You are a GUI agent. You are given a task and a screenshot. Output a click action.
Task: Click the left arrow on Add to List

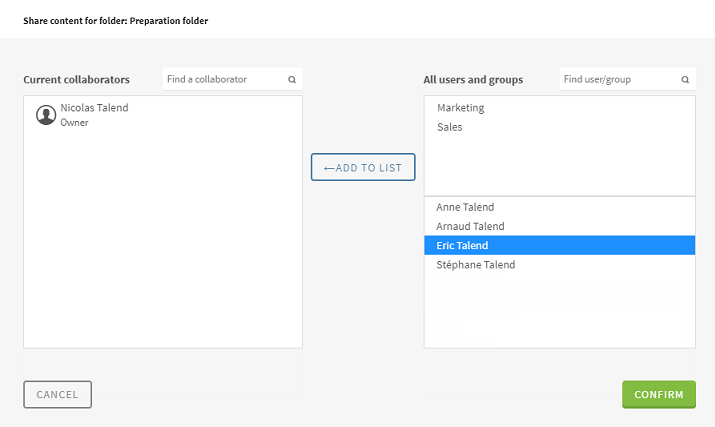coord(329,168)
